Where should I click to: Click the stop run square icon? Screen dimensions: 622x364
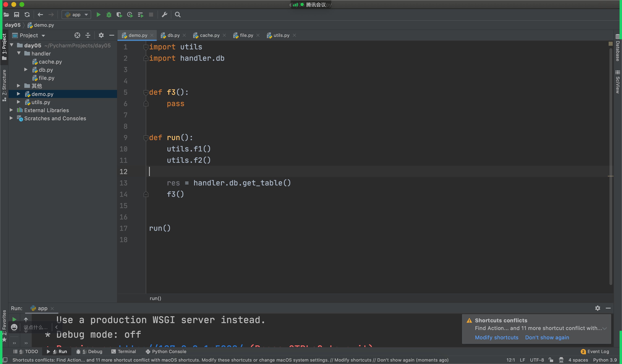pyautogui.click(x=151, y=15)
